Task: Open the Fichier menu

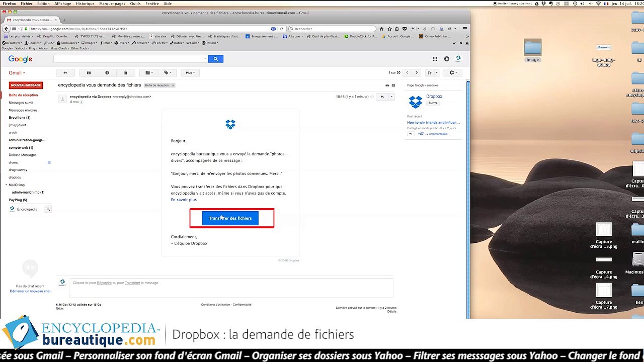Action: click(x=27, y=4)
